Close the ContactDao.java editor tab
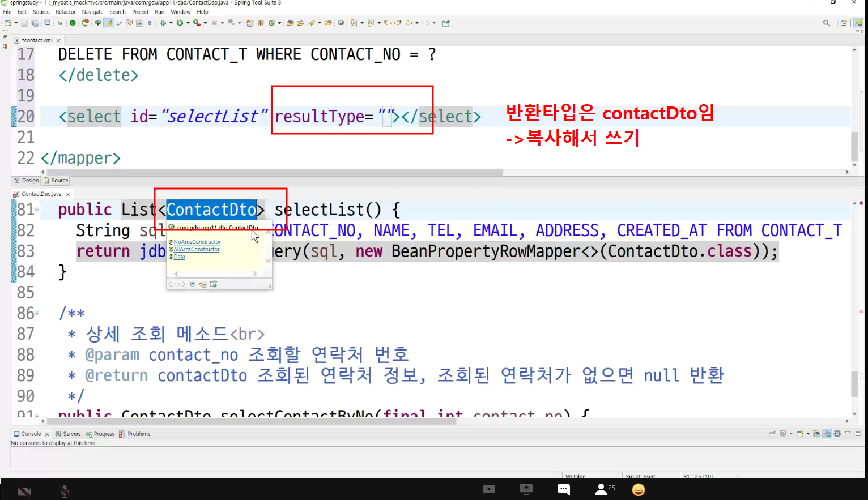 [68, 194]
